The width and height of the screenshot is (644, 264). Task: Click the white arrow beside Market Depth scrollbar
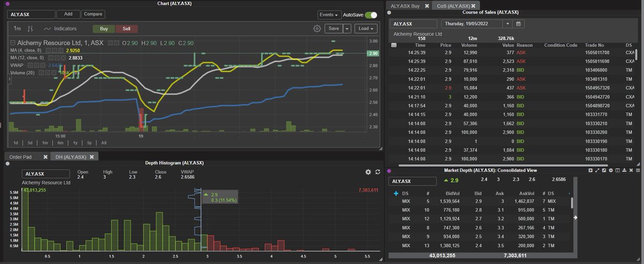[575, 217]
